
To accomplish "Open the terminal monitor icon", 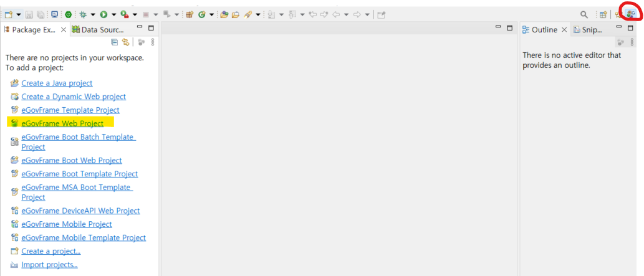I will pyautogui.click(x=54, y=14).
